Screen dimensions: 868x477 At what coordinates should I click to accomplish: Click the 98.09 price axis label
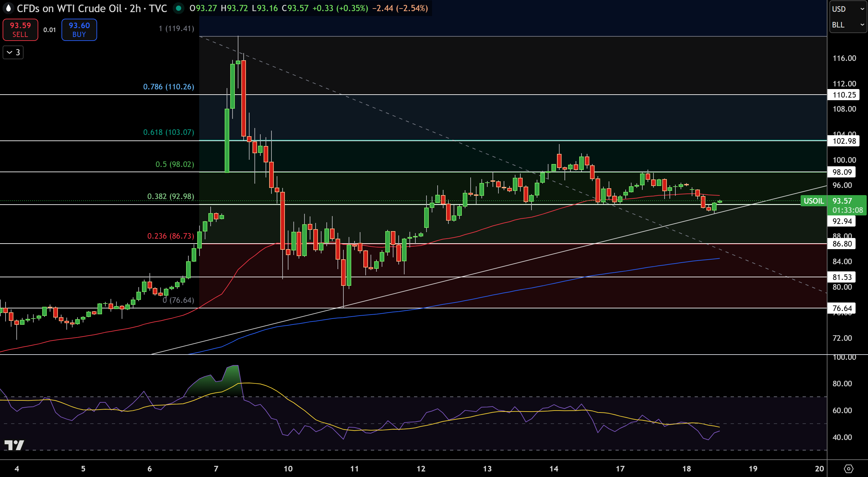(842, 172)
